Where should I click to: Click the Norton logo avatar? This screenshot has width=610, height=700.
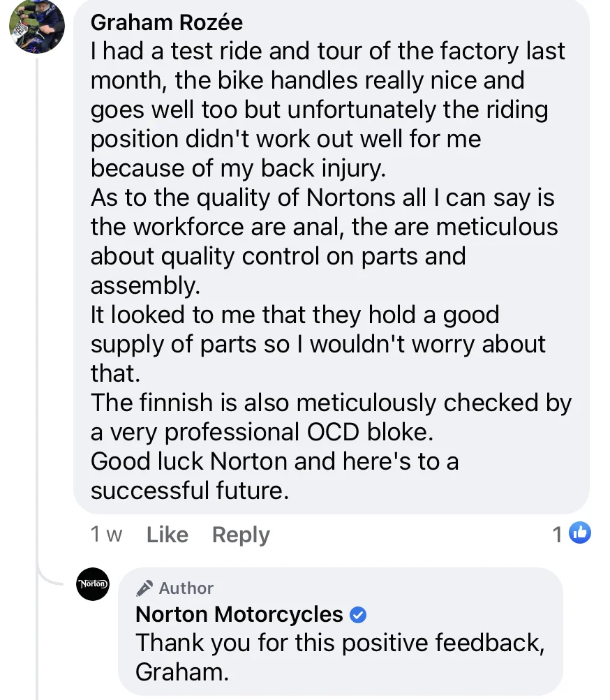pyautogui.click(x=93, y=584)
